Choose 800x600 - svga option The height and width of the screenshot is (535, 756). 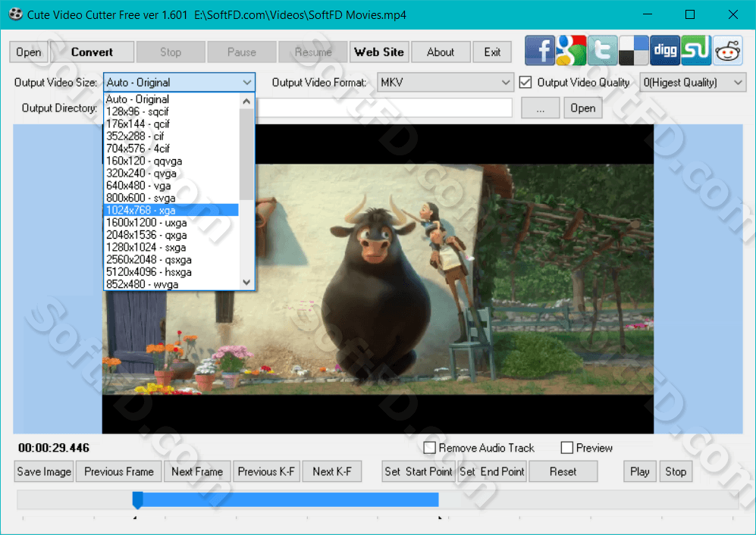[171, 198]
